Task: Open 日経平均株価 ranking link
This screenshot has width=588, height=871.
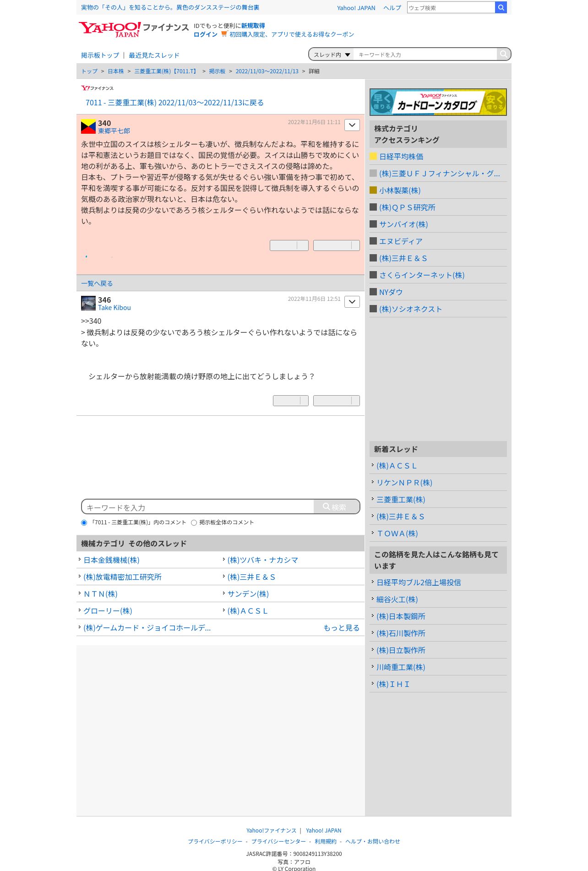Action: (x=401, y=157)
